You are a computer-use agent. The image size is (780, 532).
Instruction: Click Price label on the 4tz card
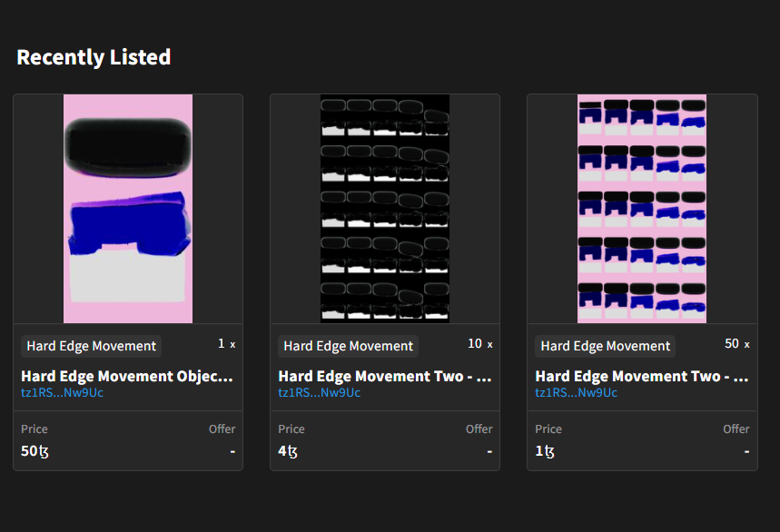pos(291,429)
